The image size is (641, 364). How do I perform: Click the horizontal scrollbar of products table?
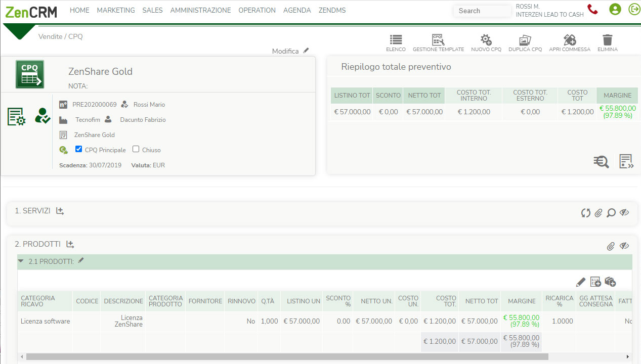click(287, 356)
